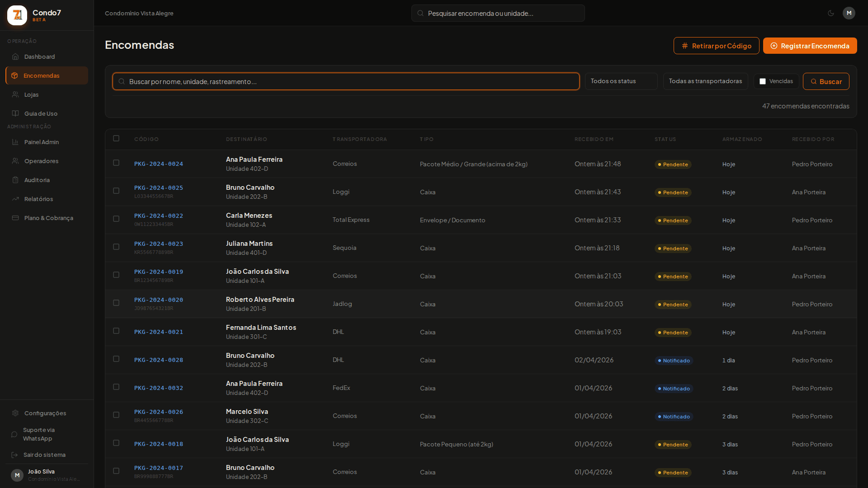Open Dashboard via home icon

pyautogui.click(x=15, y=56)
